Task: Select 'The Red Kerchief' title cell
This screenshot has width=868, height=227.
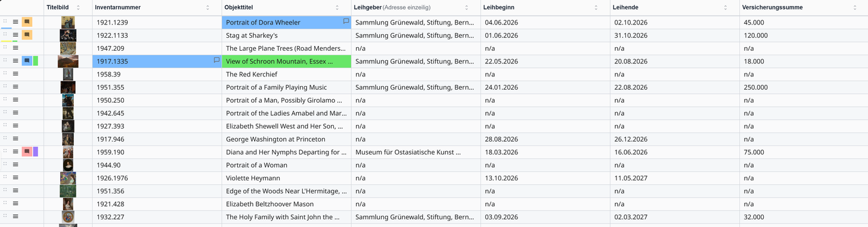Action: click(x=287, y=74)
